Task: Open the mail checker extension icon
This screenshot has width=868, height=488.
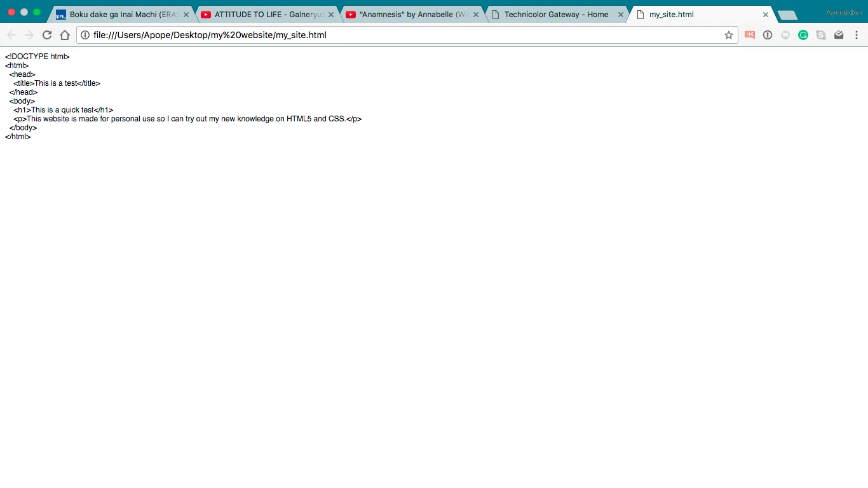Action: click(839, 35)
